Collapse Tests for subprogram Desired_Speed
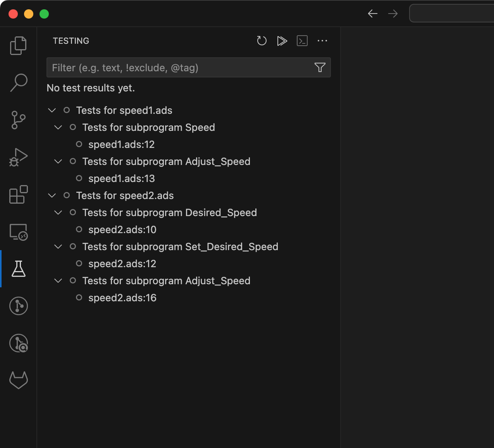Viewport: 494px width, 448px height. click(x=58, y=213)
